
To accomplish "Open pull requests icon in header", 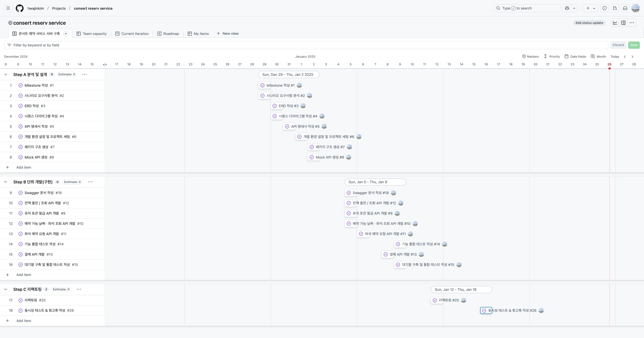I will [x=615, y=8].
